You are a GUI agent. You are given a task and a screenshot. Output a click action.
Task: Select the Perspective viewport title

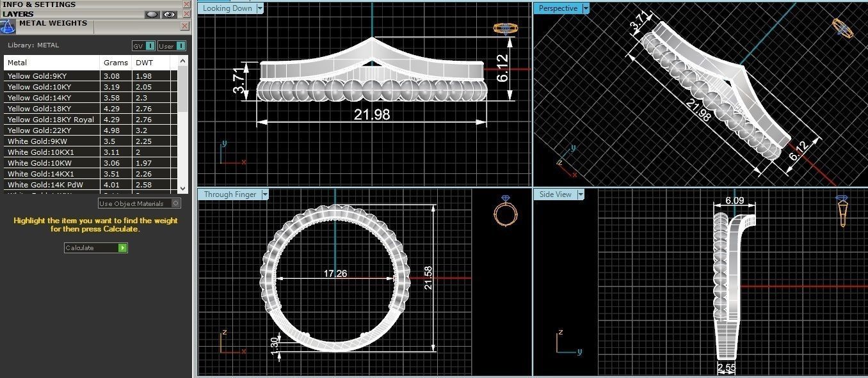(x=558, y=8)
